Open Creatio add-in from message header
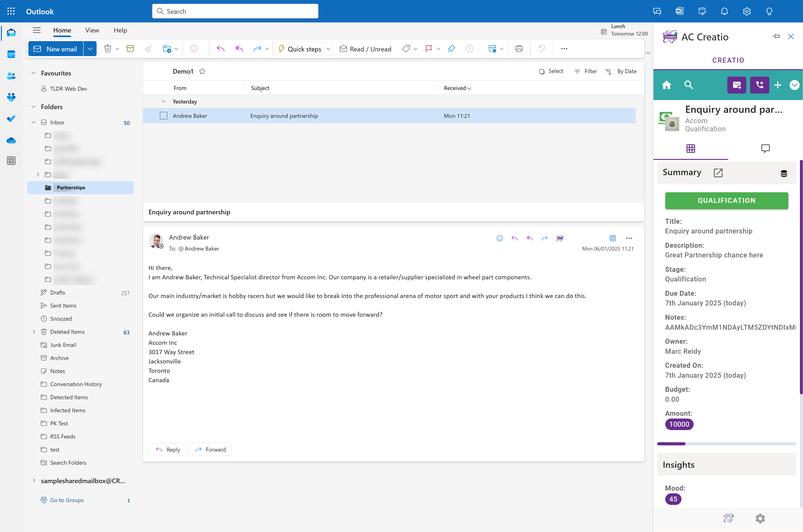 click(x=560, y=238)
